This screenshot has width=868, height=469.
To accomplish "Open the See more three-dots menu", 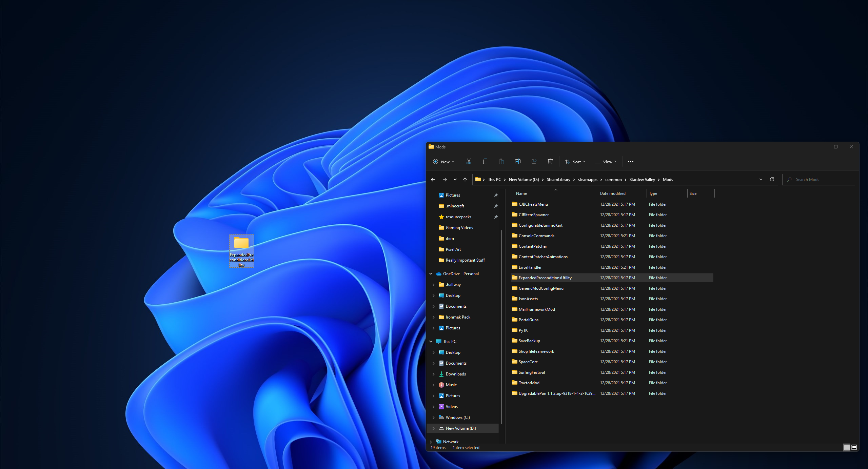I will 630,162.
